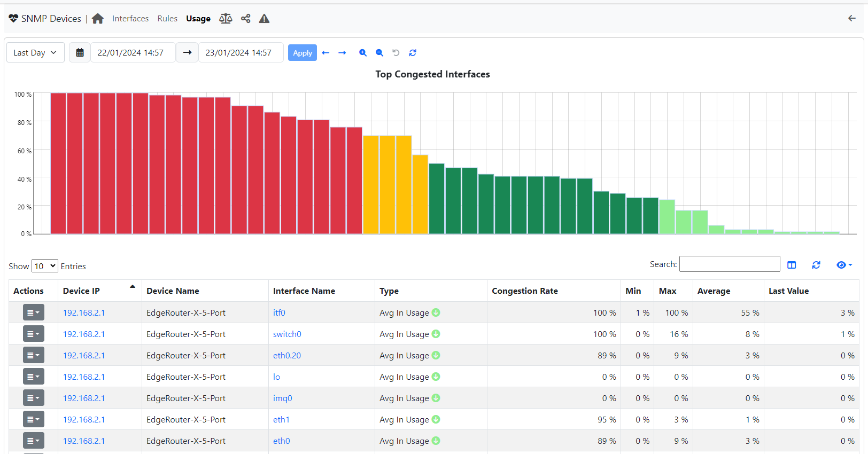Open actions menu for eth1 row

tap(33, 419)
